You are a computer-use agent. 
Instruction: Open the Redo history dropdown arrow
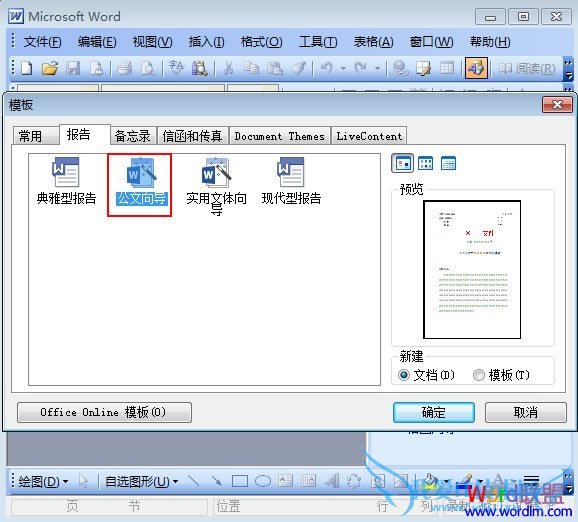pos(377,69)
